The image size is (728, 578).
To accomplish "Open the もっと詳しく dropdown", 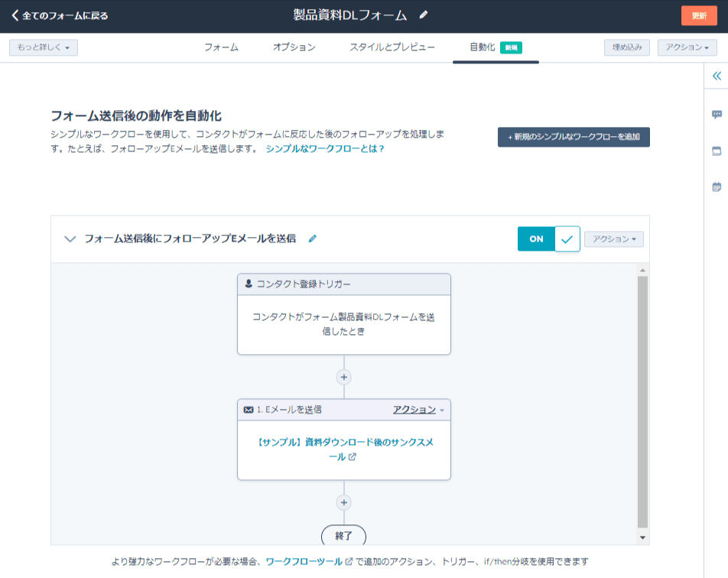I will 43,47.
